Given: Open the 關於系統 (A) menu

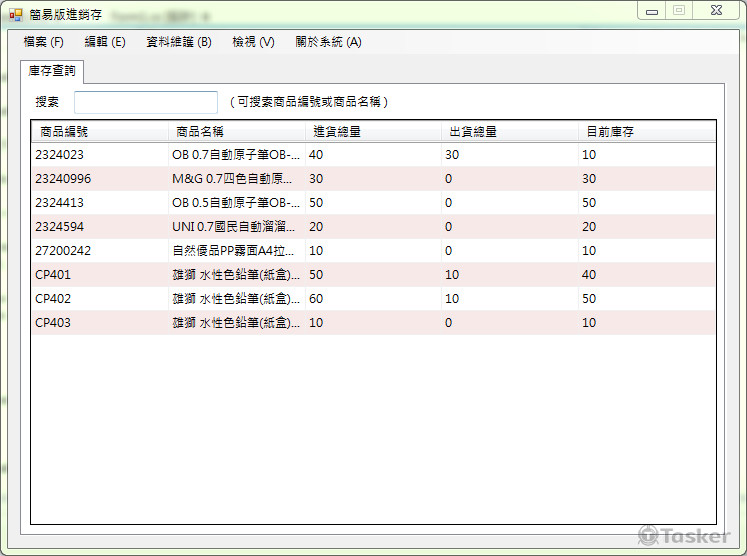Looking at the screenshot, I should (x=328, y=42).
